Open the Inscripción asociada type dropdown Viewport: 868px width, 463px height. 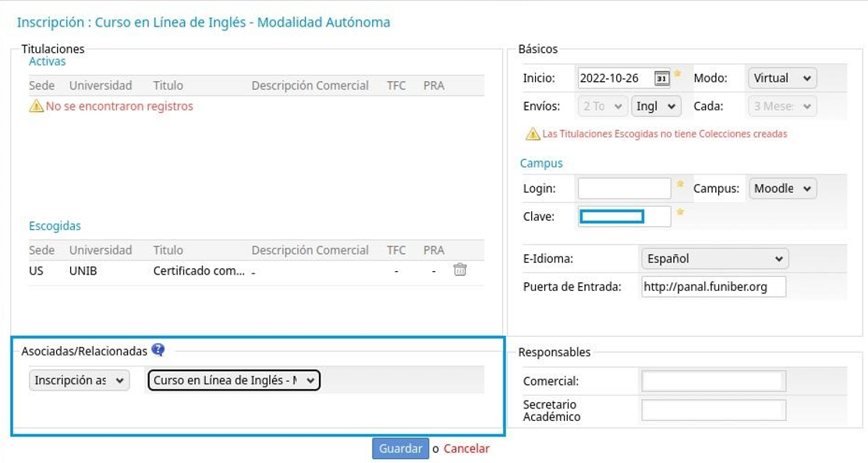pos(79,380)
